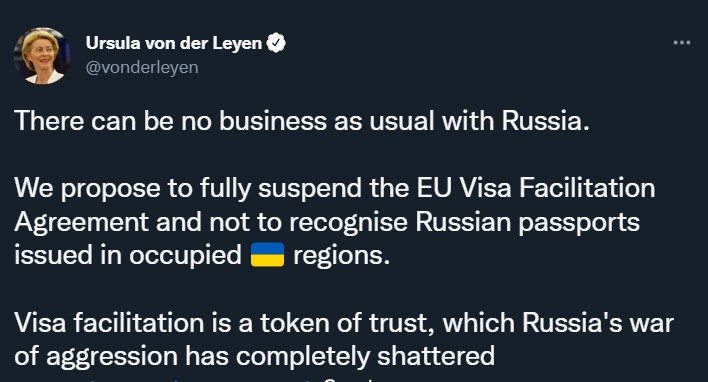The image size is (708, 382).
Task: Click the Ukraine flag emoji
Action: click(x=267, y=255)
